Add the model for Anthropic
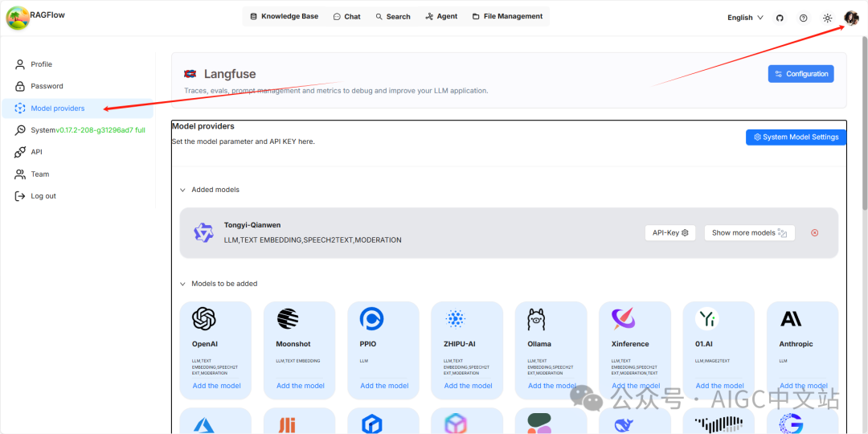The height and width of the screenshot is (434, 868). point(803,386)
